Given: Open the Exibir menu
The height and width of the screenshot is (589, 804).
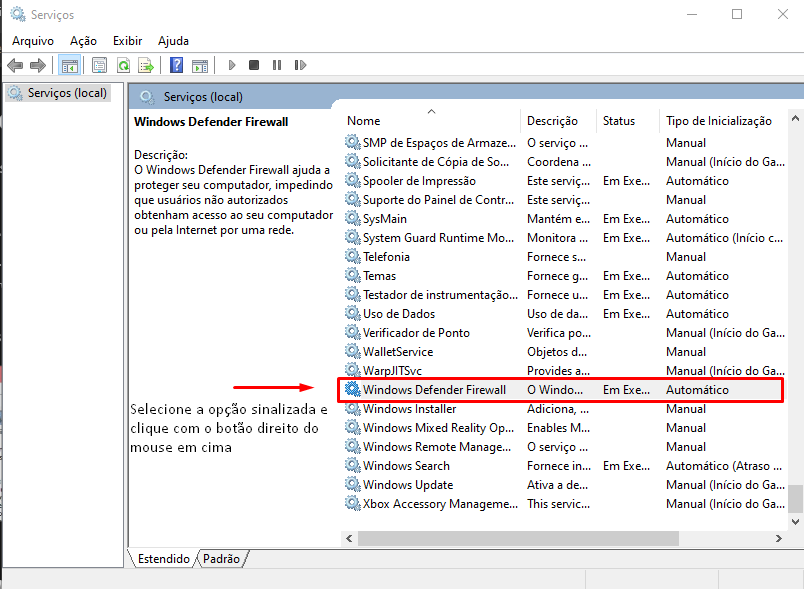Looking at the screenshot, I should (127, 41).
